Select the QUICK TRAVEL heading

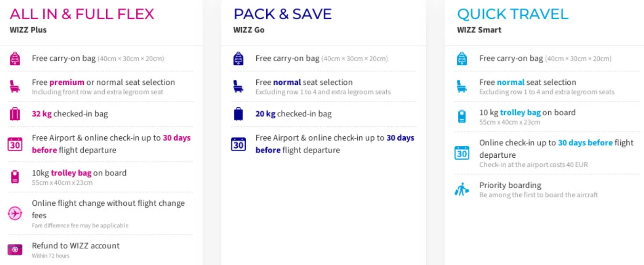tap(513, 14)
